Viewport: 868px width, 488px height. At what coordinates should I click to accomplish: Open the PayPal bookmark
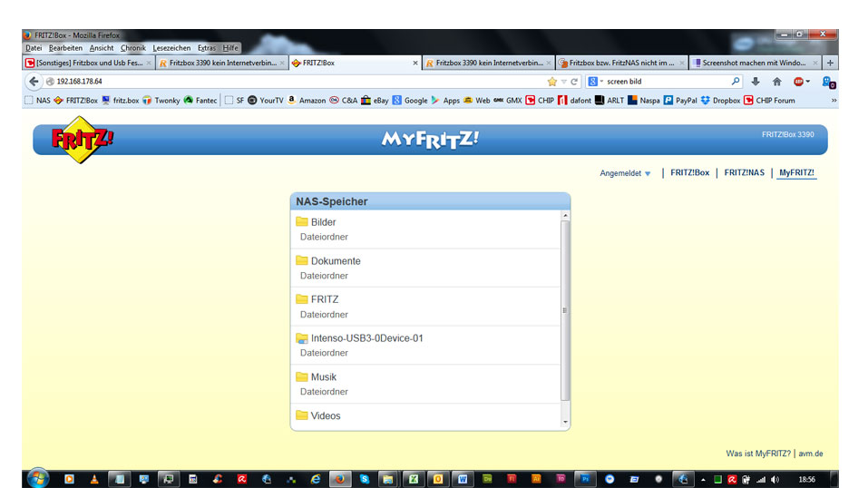680,101
